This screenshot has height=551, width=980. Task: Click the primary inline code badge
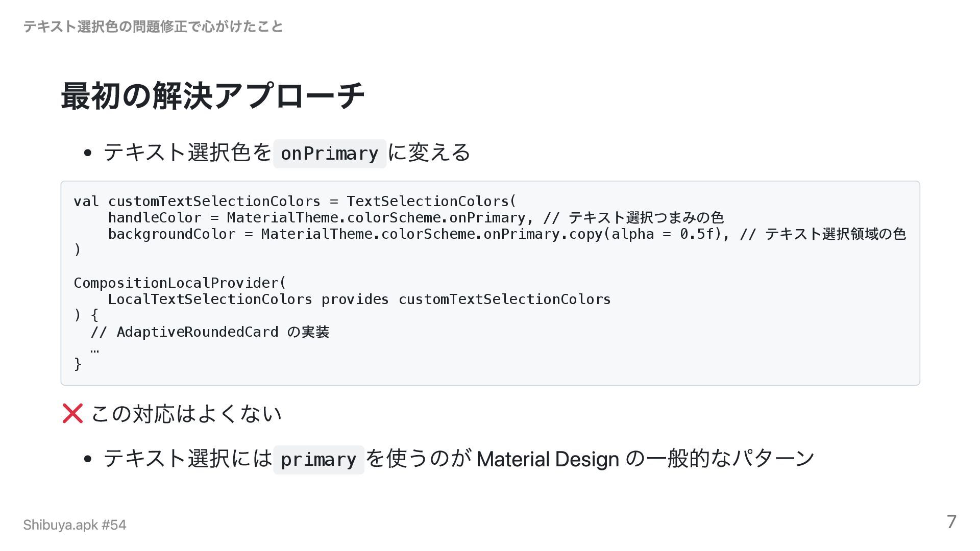[x=318, y=460]
